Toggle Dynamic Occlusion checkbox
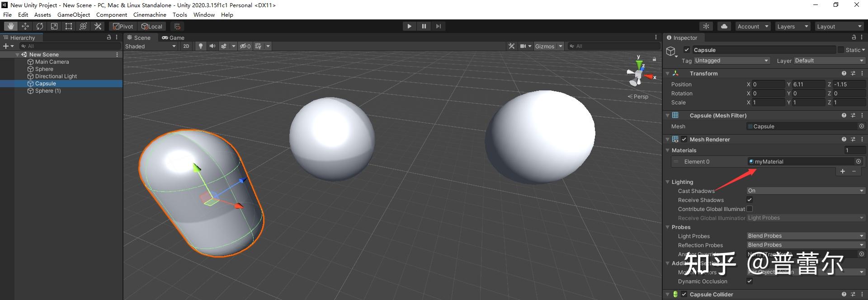This screenshot has width=868, height=300. pos(750,281)
